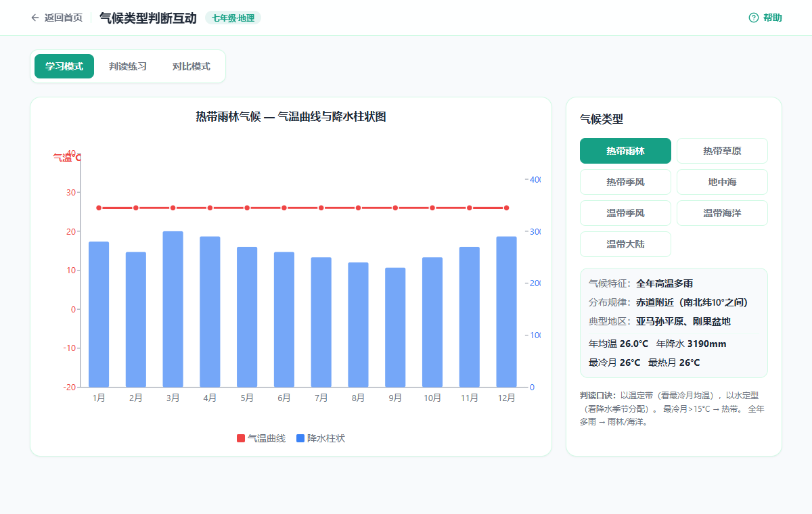Select the 热带季风 climate type
Screen dimensions: 812x514
pyautogui.click(x=625, y=182)
